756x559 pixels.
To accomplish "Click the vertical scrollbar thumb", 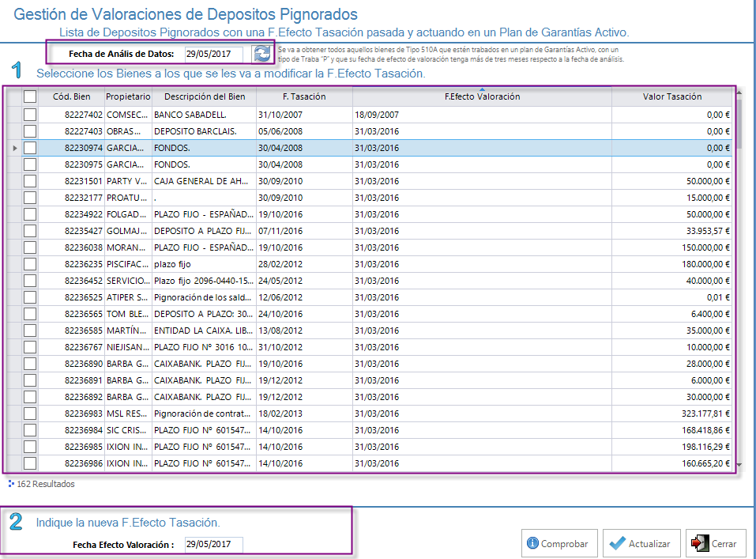I will [739, 123].
